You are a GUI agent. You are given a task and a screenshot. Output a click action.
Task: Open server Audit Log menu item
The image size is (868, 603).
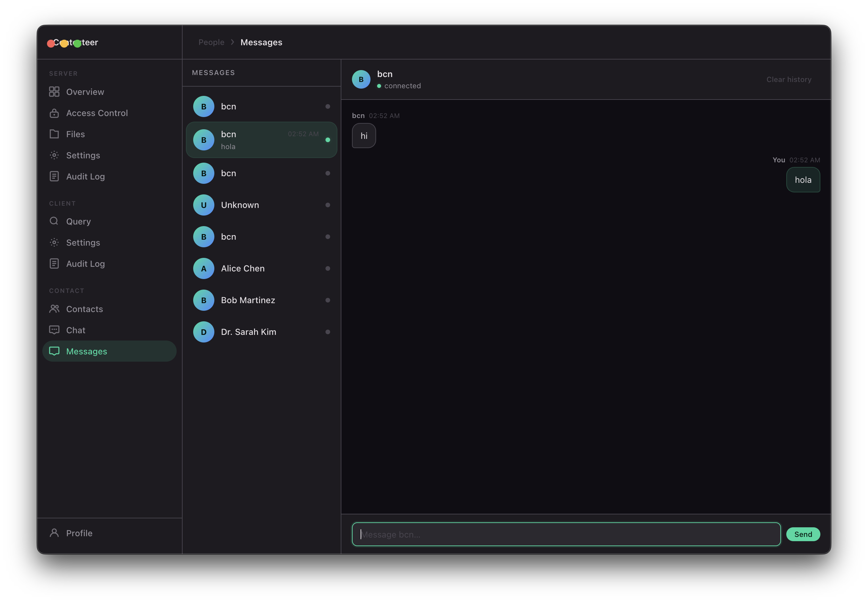(x=85, y=177)
